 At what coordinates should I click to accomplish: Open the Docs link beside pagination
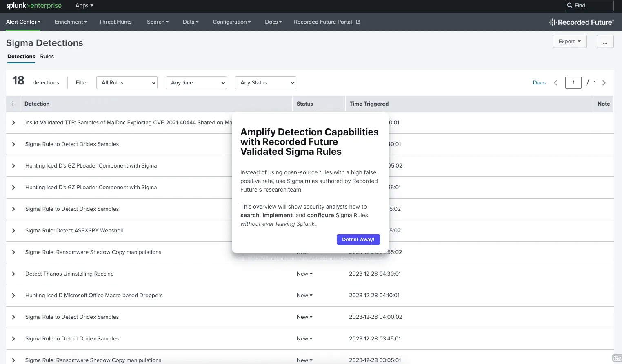(x=539, y=83)
